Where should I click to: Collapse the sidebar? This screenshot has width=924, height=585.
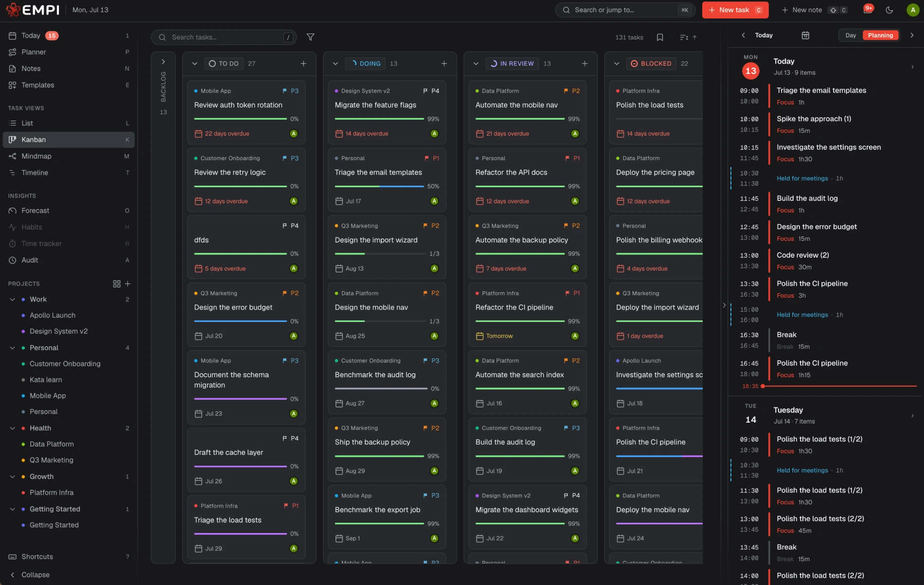[69, 575]
